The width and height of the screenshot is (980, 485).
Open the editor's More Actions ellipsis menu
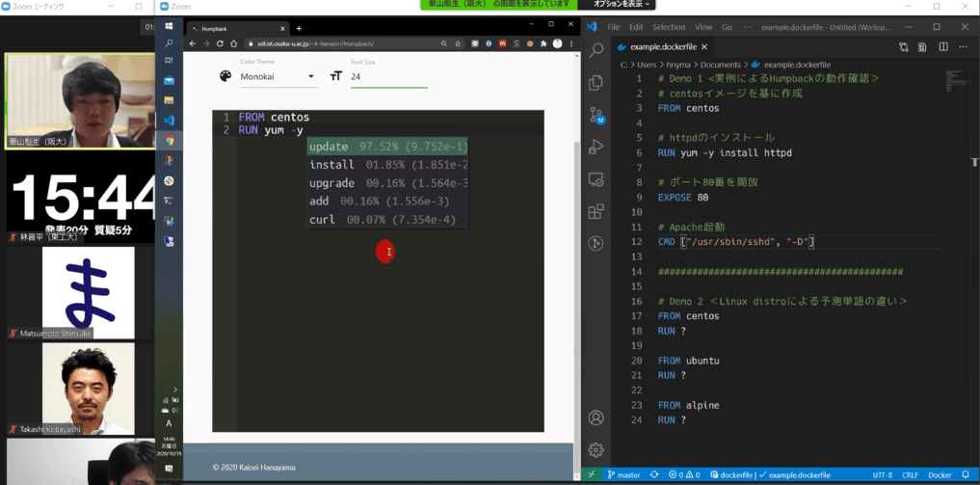pyautogui.click(x=965, y=46)
